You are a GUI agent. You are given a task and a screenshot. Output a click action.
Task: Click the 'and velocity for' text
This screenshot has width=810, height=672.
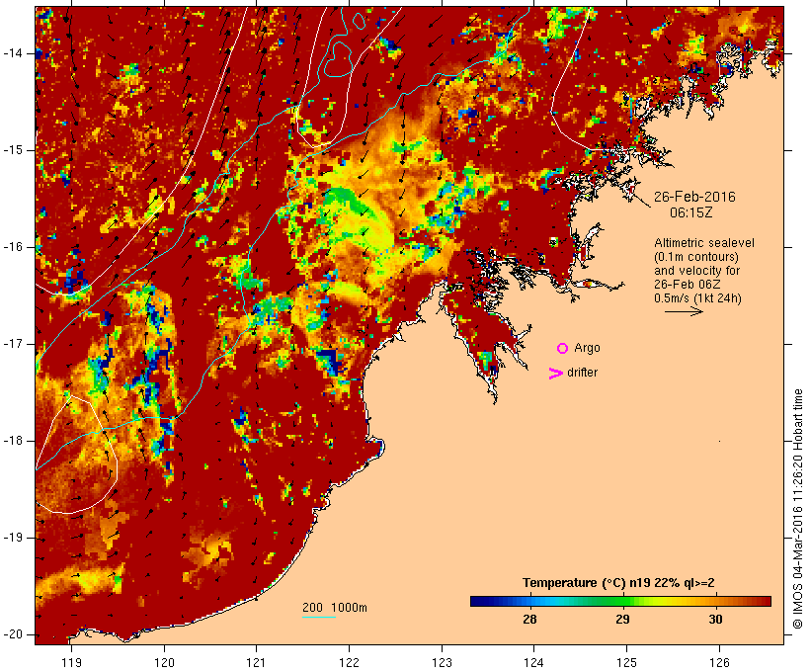click(696, 271)
